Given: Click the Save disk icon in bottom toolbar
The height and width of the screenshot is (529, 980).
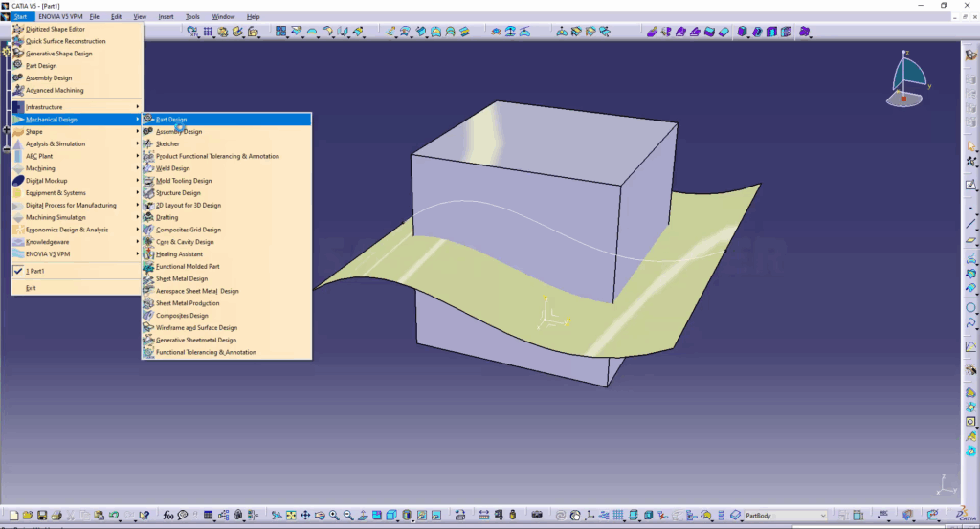Looking at the screenshot, I should click(x=41, y=515).
